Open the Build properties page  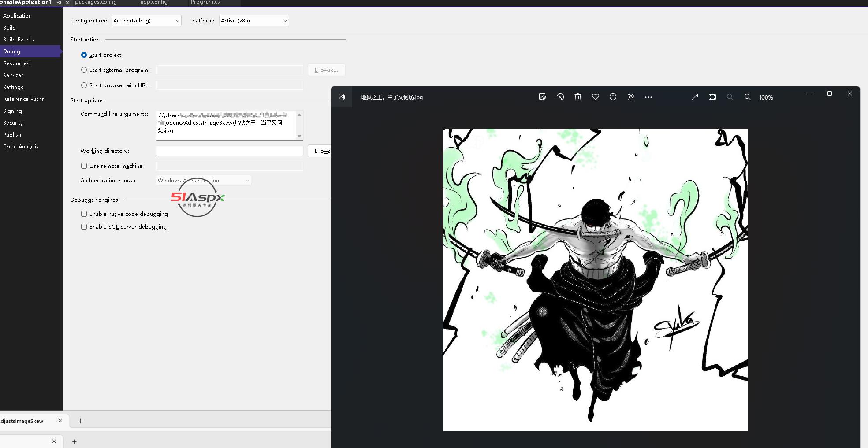(9, 28)
